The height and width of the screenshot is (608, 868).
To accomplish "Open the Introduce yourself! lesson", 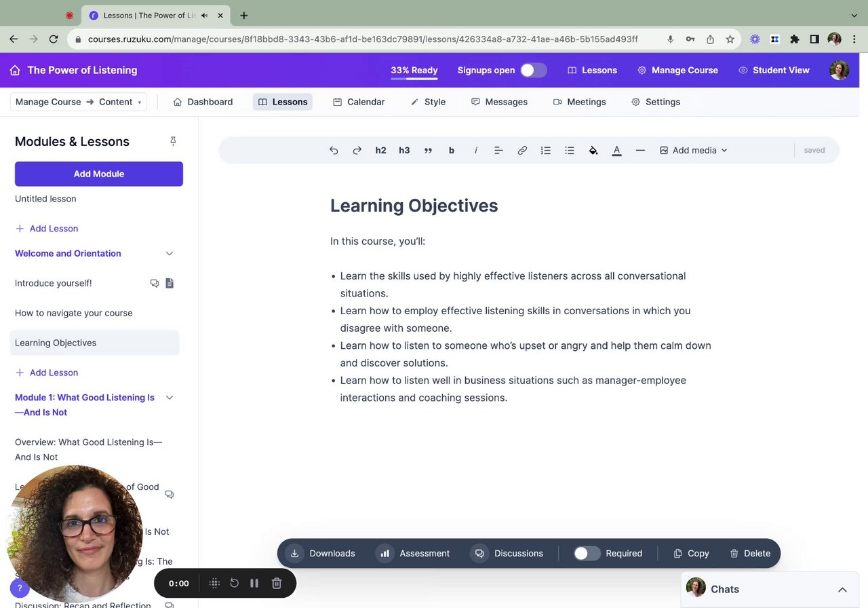I will 54,283.
